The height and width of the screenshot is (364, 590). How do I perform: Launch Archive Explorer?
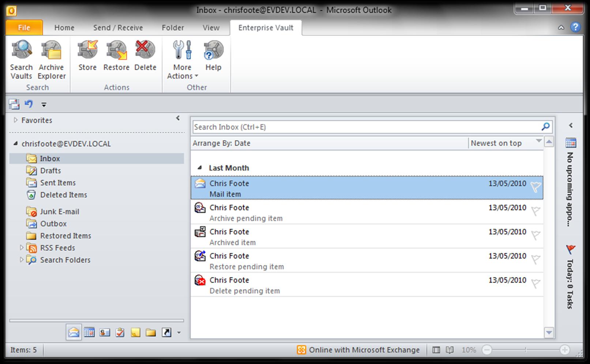point(52,60)
